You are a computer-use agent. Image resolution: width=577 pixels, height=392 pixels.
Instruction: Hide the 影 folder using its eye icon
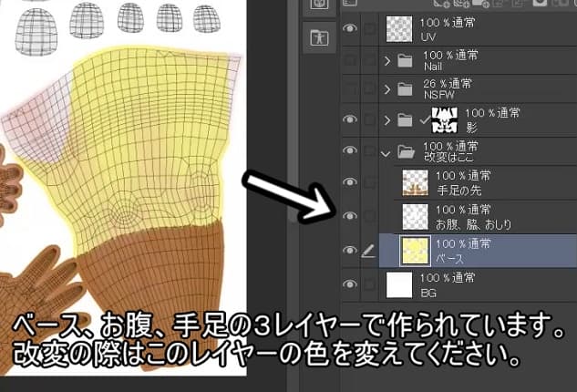(350, 119)
